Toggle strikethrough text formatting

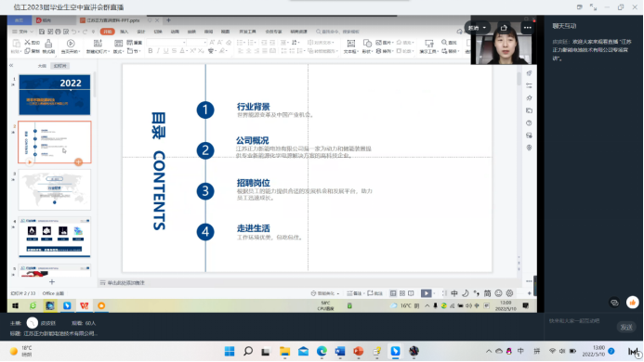coord(174,51)
